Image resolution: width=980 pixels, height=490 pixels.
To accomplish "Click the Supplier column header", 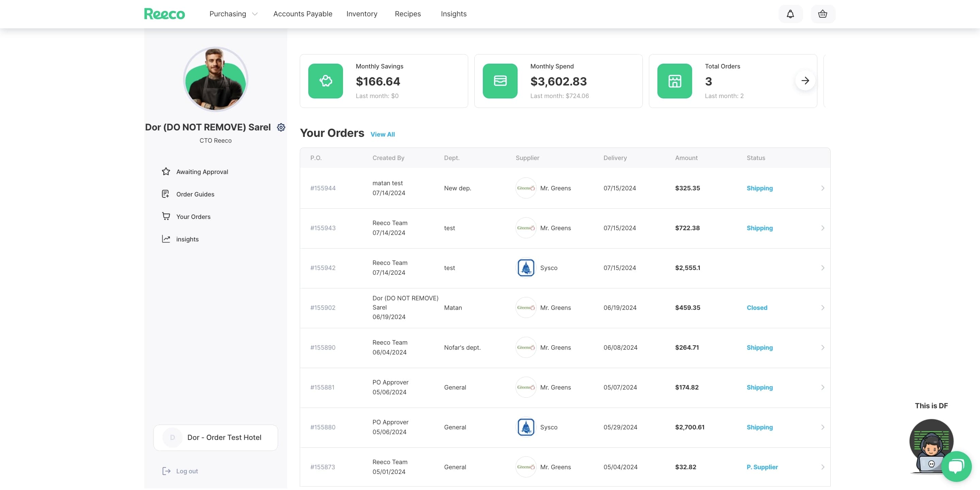I will [527, 158].
